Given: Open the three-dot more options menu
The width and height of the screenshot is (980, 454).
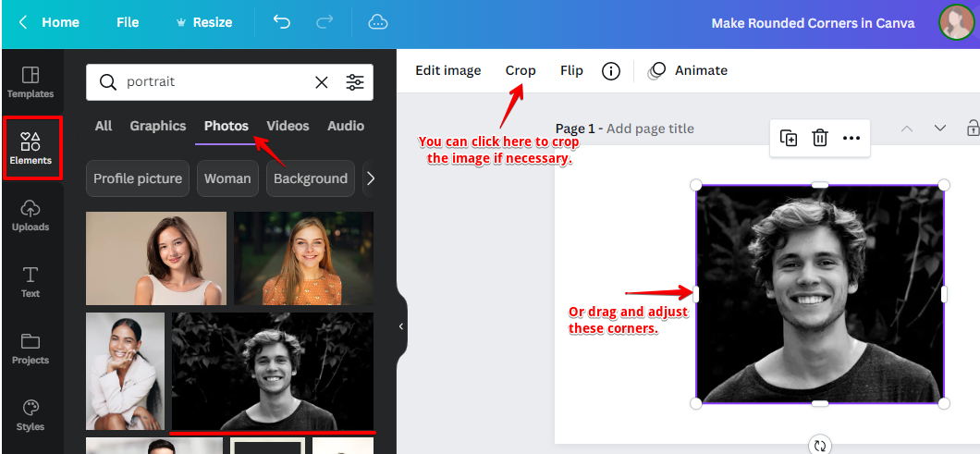Looking at the screenshot, I should point(851,138).
